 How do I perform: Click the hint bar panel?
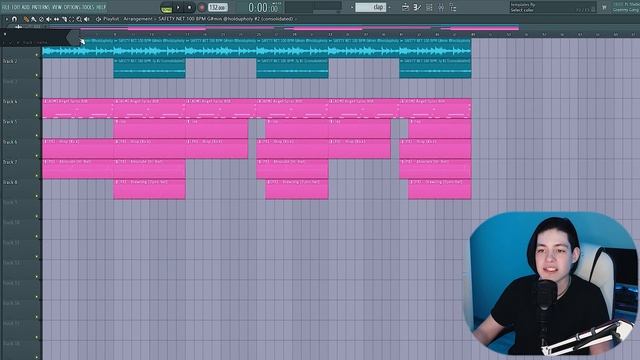pos(552,7)
